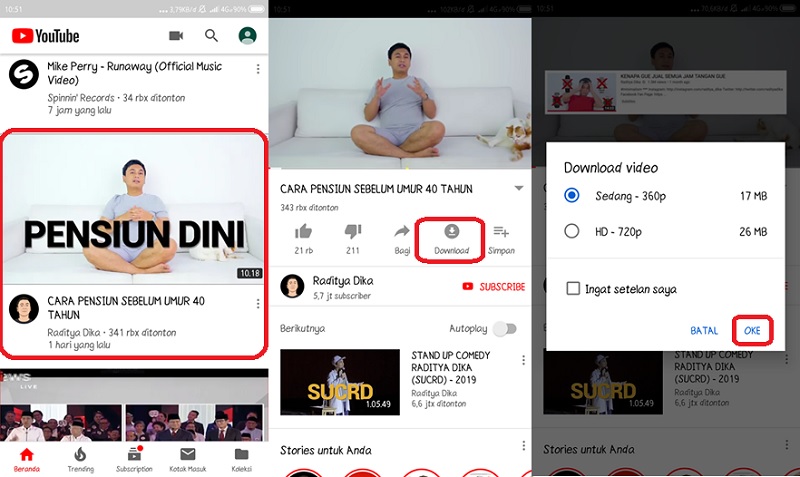Open Raditya Dika avatar in home feed
Image resolution: width=800 pixels, height=477 pixels.
pyautogui.click(x=23, y=309)
